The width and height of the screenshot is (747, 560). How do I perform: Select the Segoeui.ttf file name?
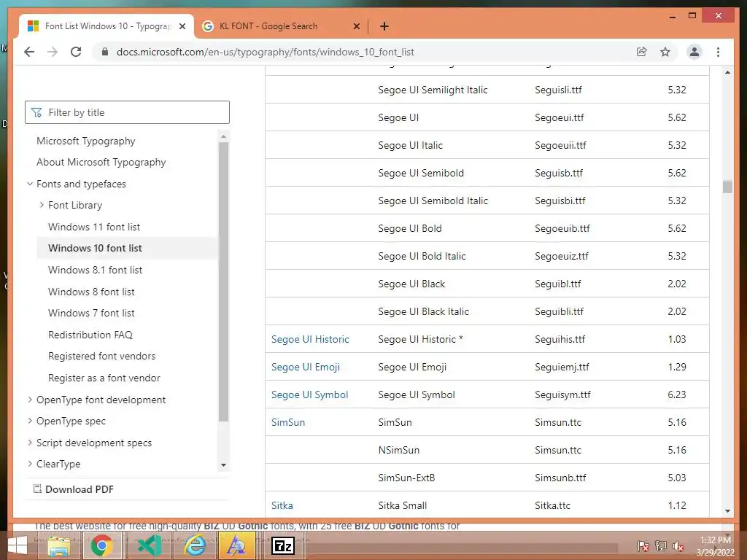[x=560, y=117]
